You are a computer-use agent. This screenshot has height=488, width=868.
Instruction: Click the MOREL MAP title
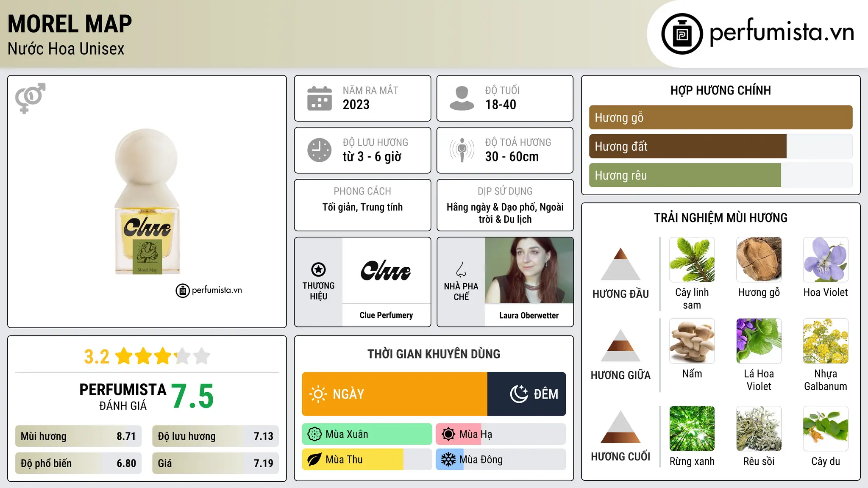(x=70, y=24)
